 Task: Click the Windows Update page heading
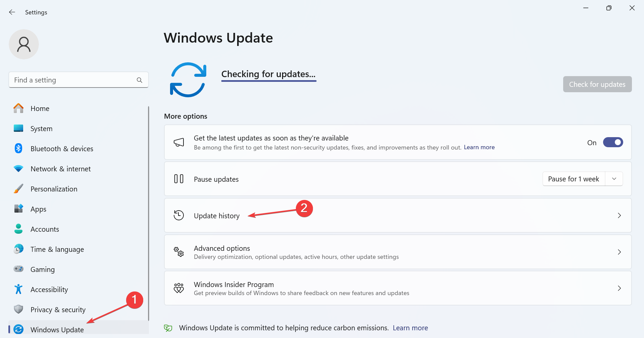point(218,38)
